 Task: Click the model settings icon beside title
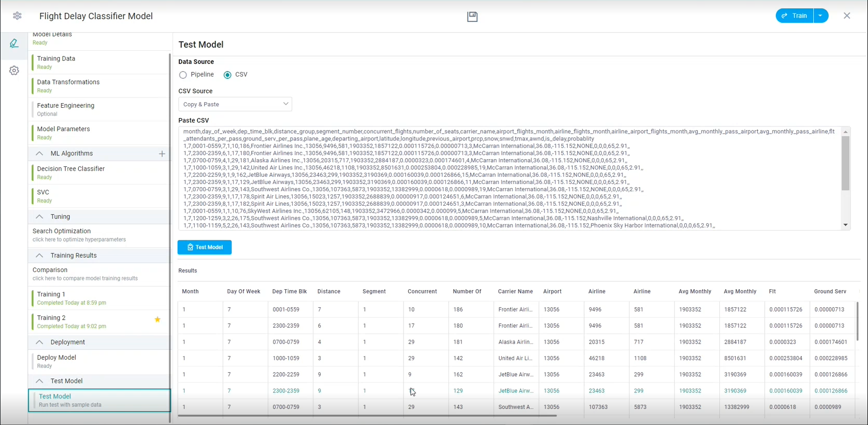tap(17, 16)
